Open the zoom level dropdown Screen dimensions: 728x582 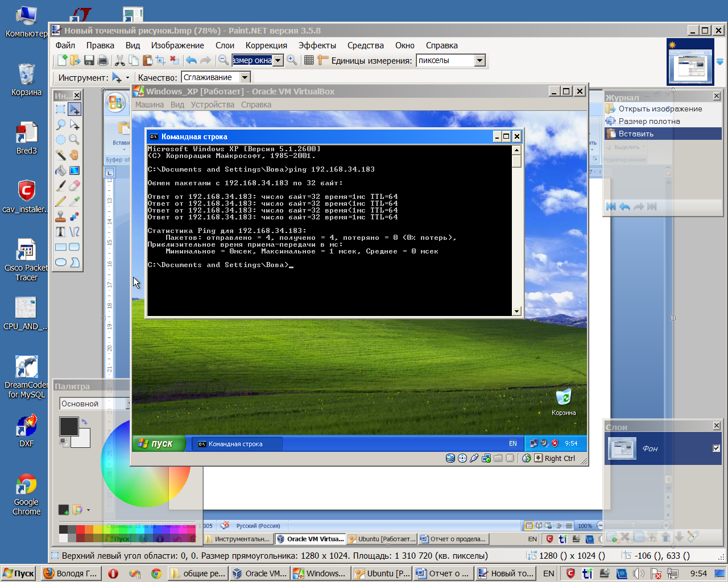pos(278,60)
